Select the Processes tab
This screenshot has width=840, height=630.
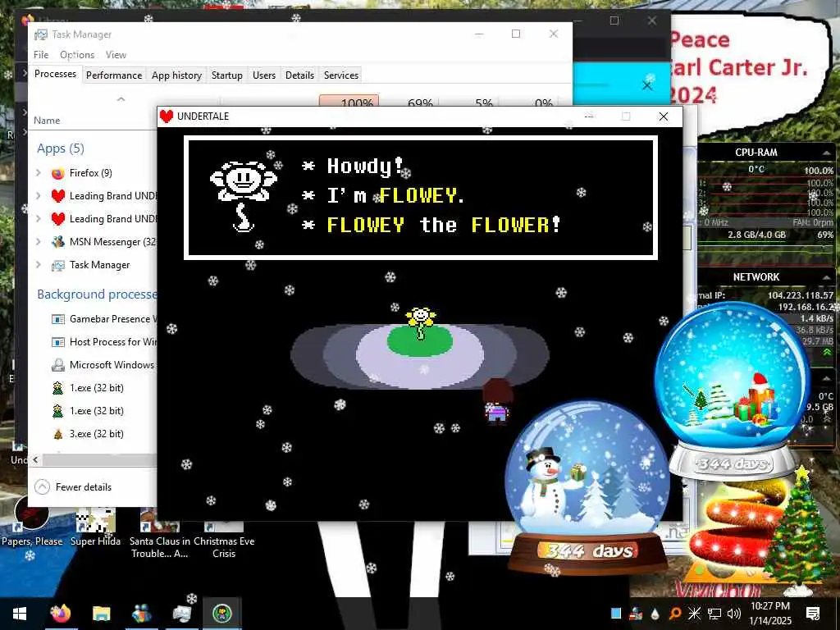[55, 74]
